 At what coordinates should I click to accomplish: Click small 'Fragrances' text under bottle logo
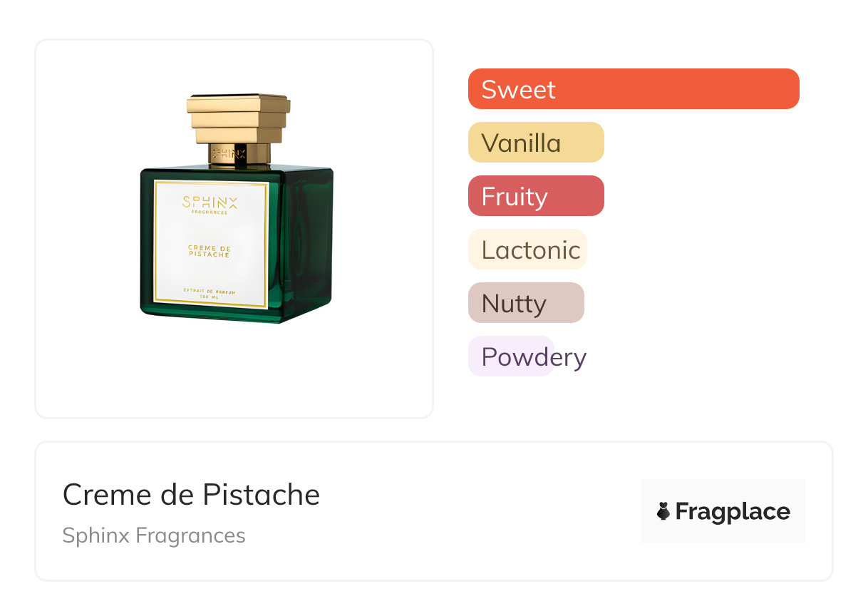[x=210, y=212]
